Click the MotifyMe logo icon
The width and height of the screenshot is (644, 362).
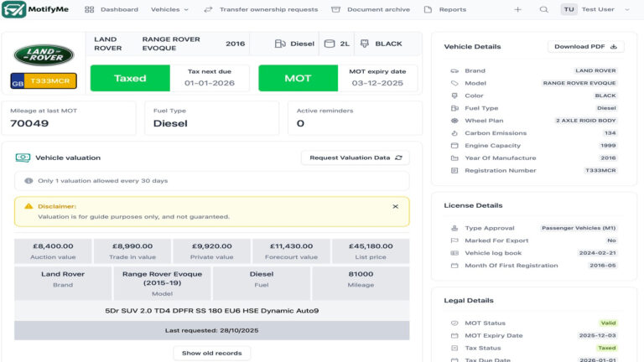14,9
